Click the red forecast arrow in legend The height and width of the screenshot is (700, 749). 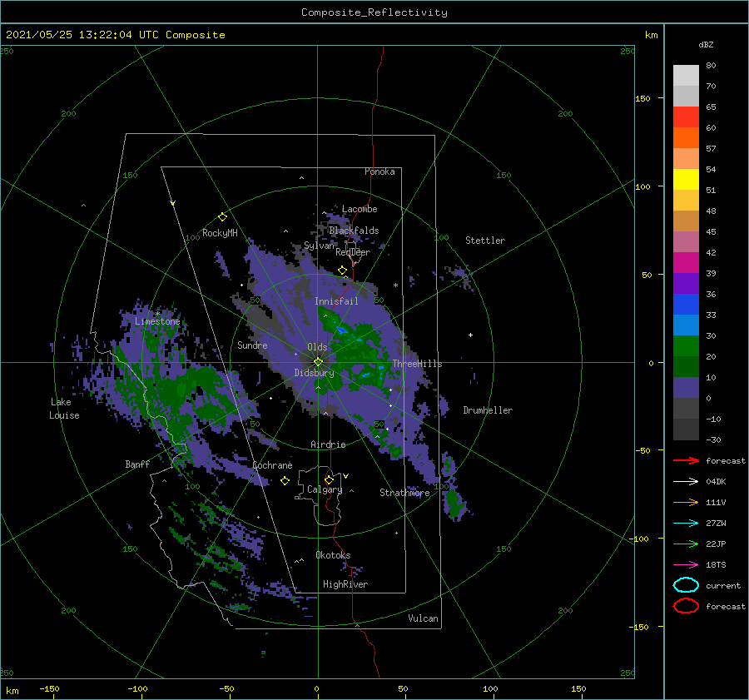pyautogui.click(x=686, y=460)
